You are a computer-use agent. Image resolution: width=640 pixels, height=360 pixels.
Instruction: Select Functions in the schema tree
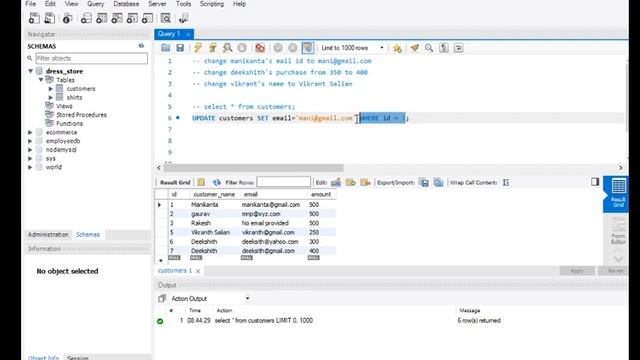coord(69,123)
